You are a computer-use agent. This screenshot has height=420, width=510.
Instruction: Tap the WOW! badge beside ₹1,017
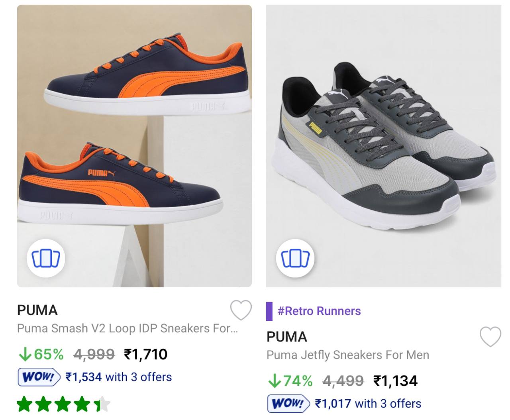[x=288, y=404]
